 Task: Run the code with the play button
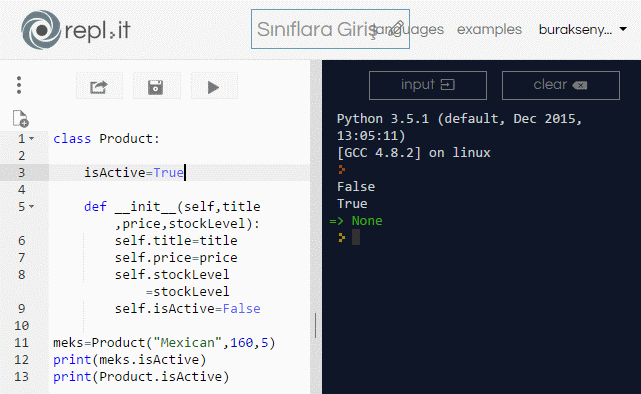click(x=213, y=86)
